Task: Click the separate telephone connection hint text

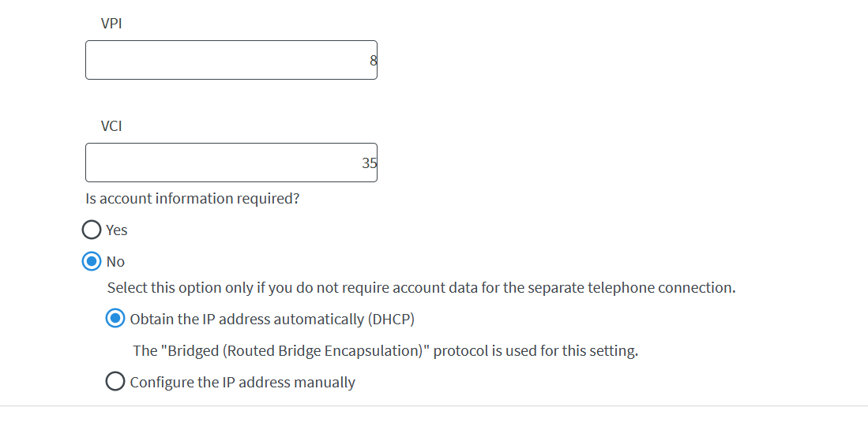Action: tap(421, 287)
